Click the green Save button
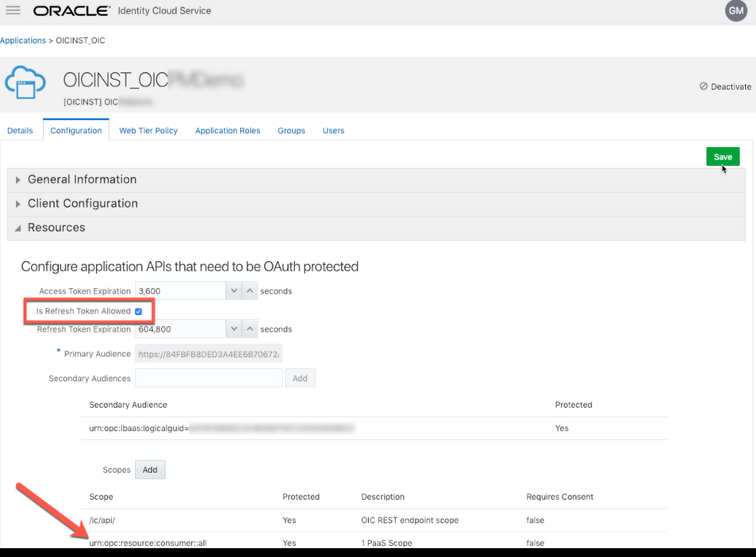 click(723, 157)
